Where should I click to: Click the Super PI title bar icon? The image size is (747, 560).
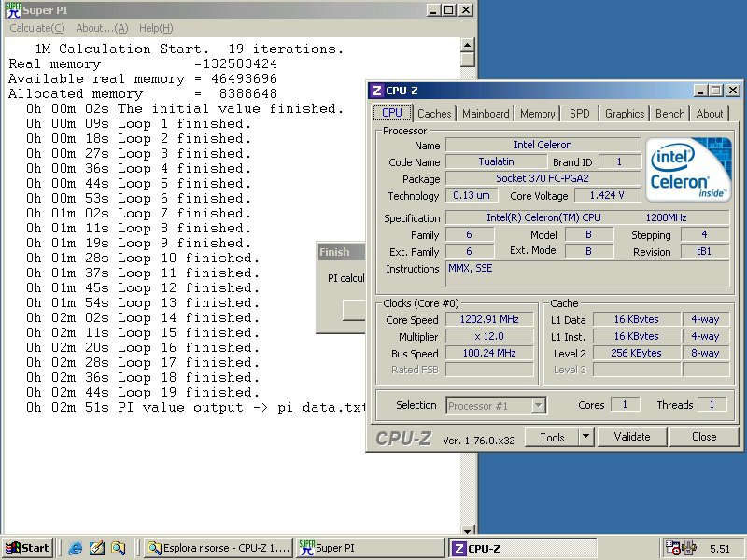pos(13,11)
